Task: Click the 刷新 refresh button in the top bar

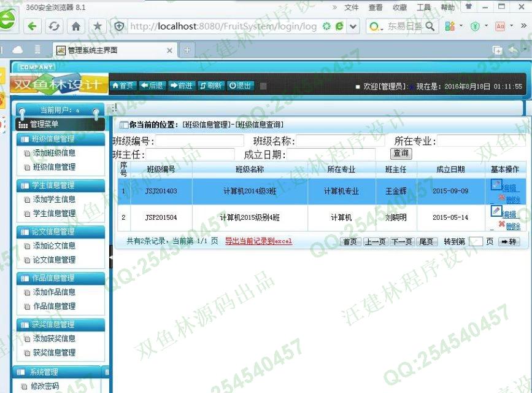Action: coord(211,86)
